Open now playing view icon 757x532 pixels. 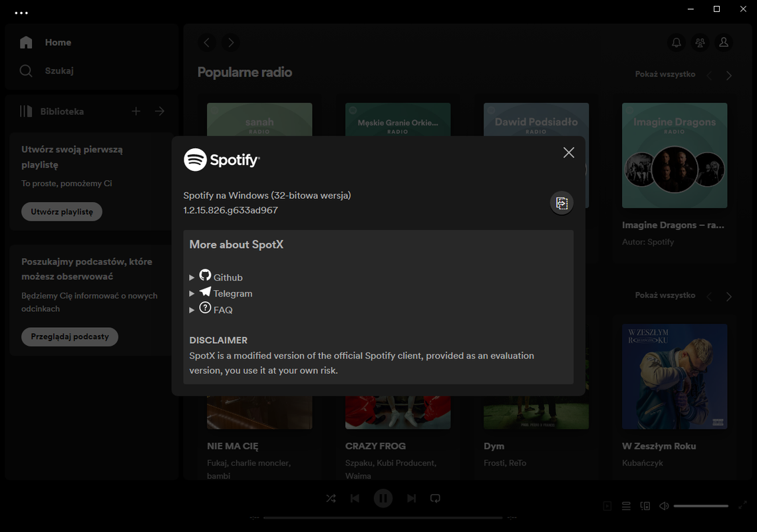607,506
